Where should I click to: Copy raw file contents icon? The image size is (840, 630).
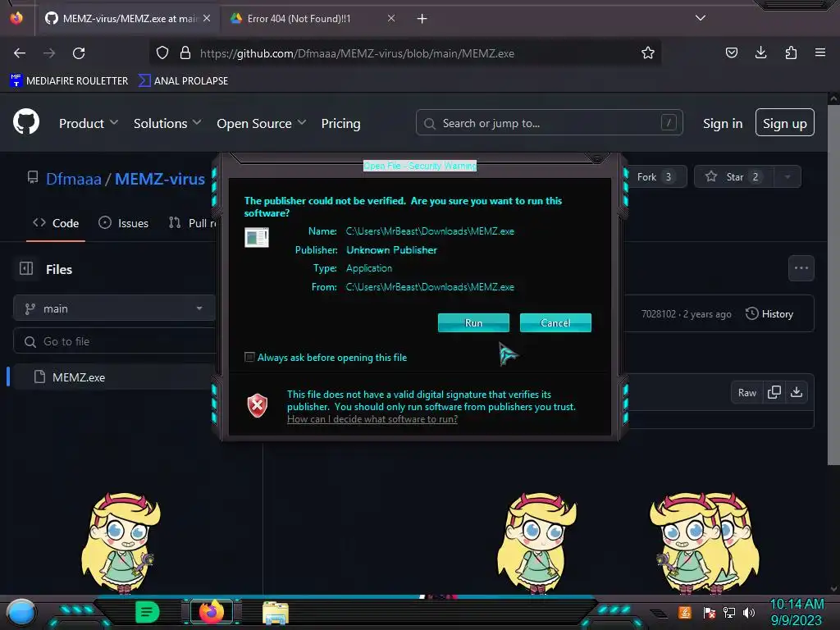point(774,393)
